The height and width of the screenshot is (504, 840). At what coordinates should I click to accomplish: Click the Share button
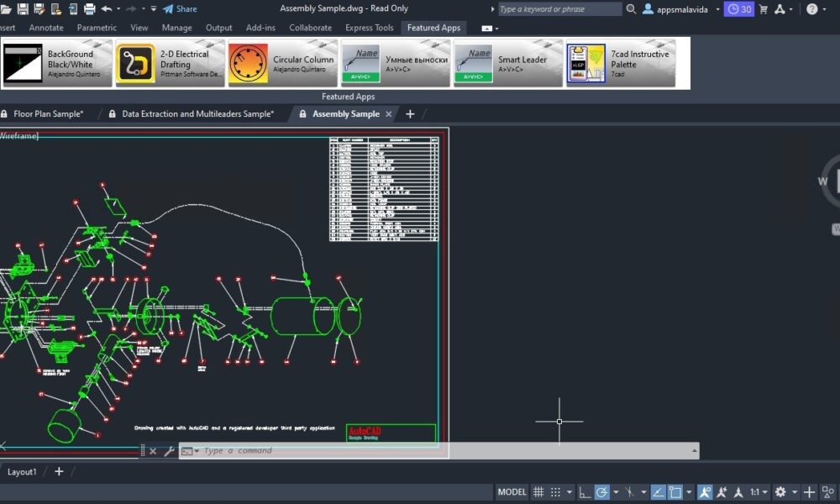(180, 9)
